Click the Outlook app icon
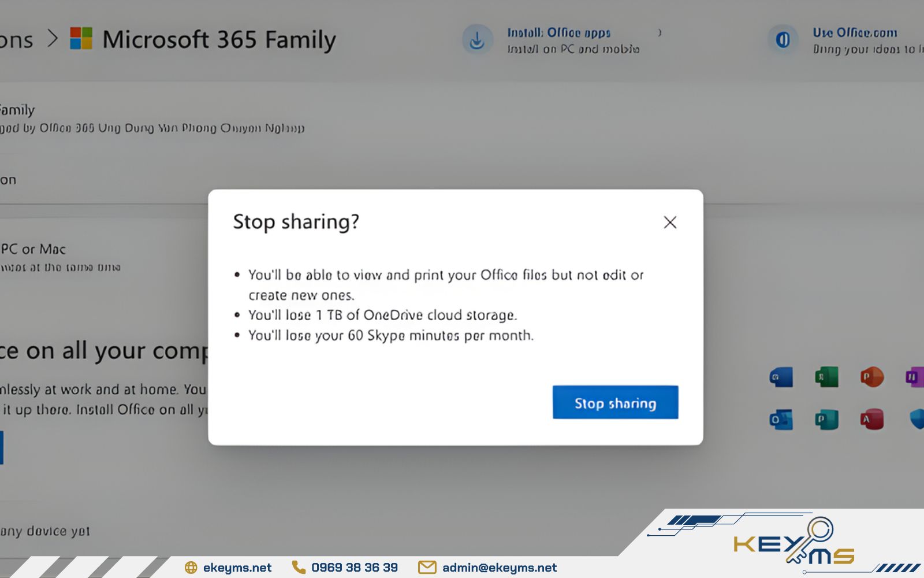924x578 pixels. [x=781, y=420]
